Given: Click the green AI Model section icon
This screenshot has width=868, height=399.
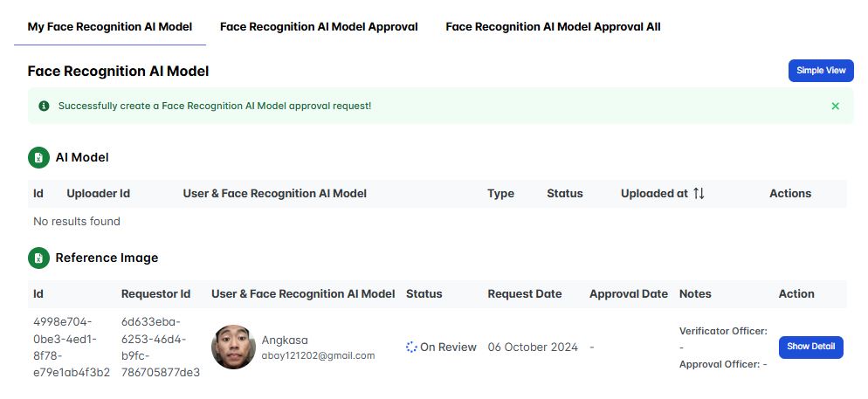Looking at the screenshot, I should click(38, 158).
